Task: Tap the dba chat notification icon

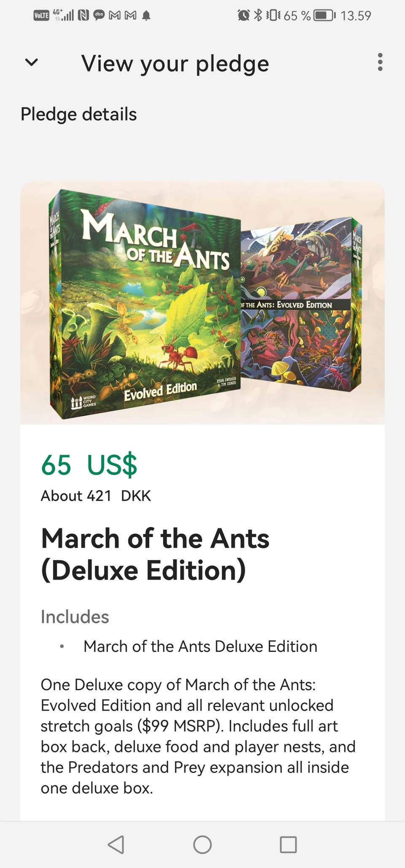Action: (99, 16)
